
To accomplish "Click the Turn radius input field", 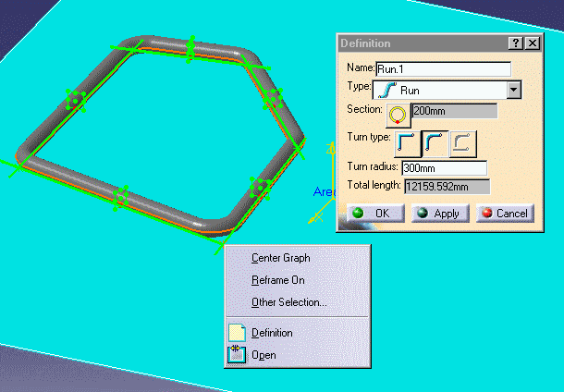I will [x=443, y=168].
